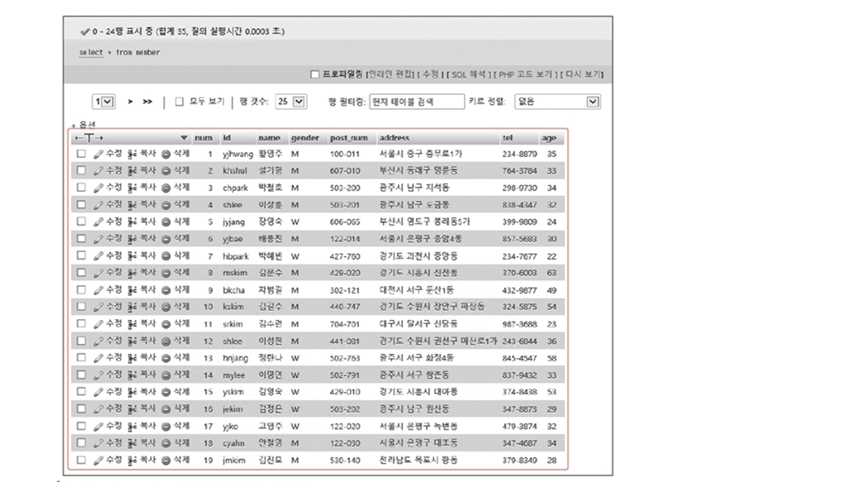Screen dimensions: 868x488
Task: Click the delete icon for jmkim row
Action: click(x=166, y=460)
